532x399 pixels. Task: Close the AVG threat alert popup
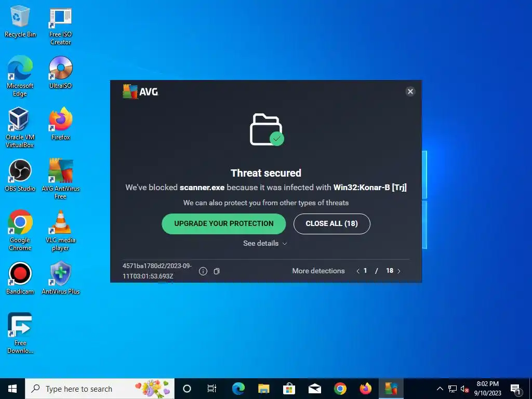pyautogui.click(x=410, y=91)
